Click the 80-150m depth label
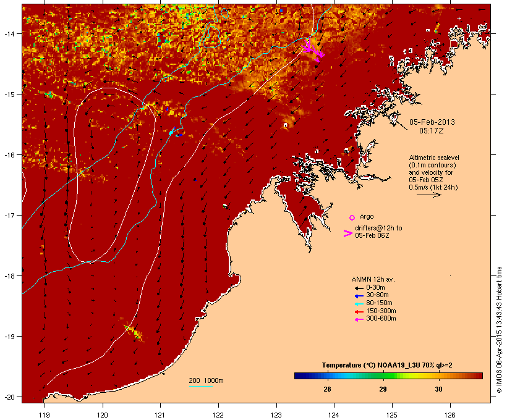 tap(379, 303)
